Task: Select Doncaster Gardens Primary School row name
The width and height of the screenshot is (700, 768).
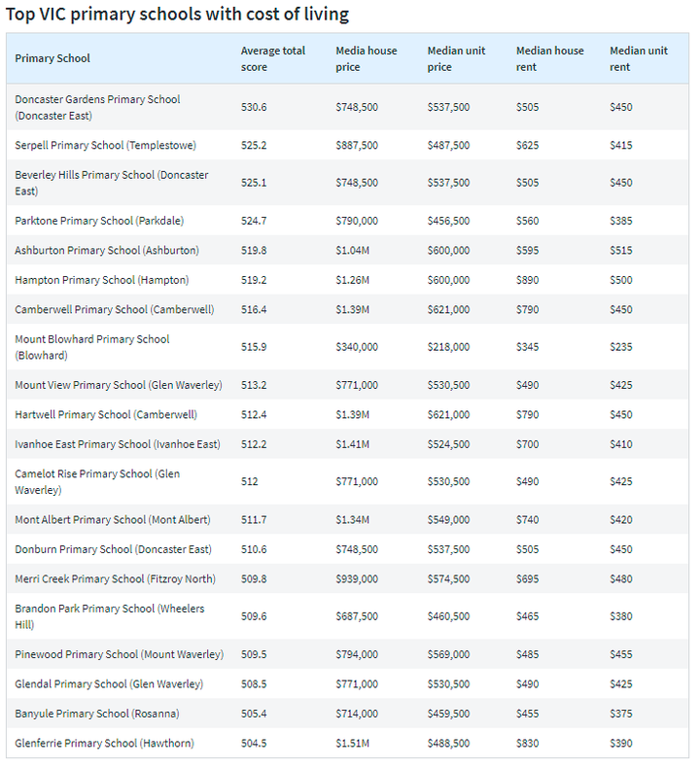Action: 97,107
